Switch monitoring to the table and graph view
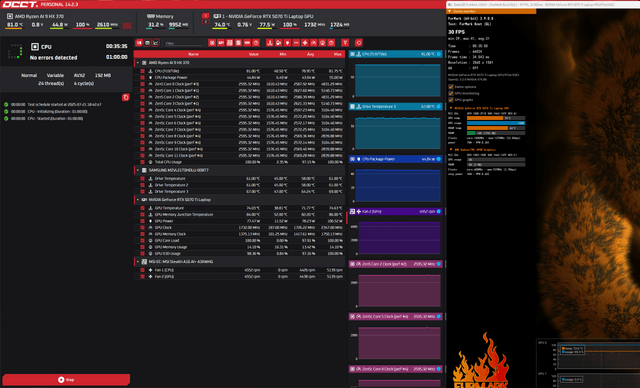Viewport: 640px width, 388px height. click(139, 43)
